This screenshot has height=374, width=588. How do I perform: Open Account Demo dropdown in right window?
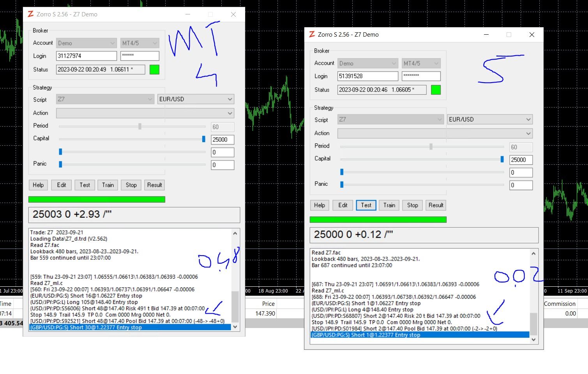(367, 63)
